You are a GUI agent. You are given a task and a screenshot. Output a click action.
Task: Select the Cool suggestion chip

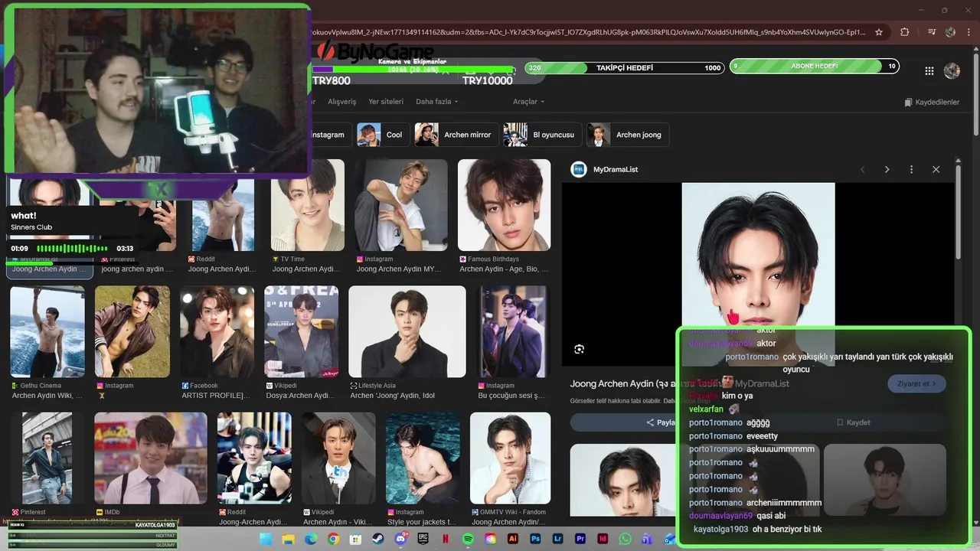point(382,135)
